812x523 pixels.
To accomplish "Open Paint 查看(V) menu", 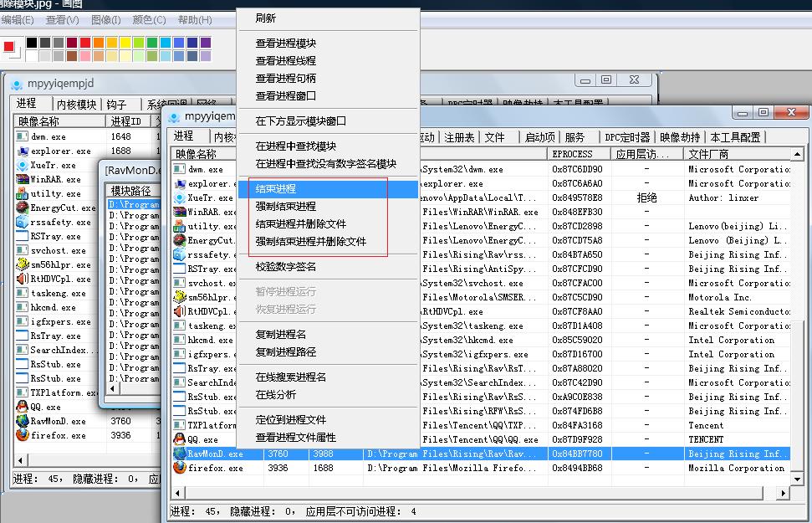I will pyautogui.click(x=62, y=20).
